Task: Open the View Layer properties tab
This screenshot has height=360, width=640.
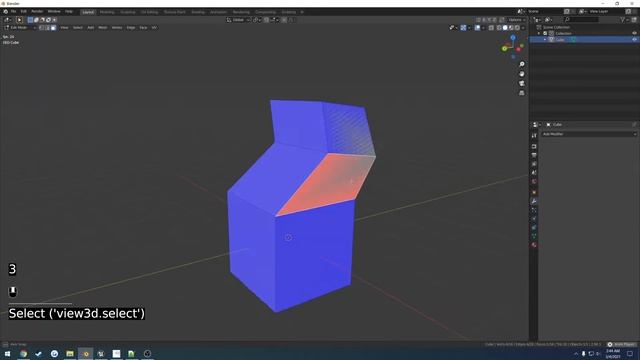Action: pos(534,164)
